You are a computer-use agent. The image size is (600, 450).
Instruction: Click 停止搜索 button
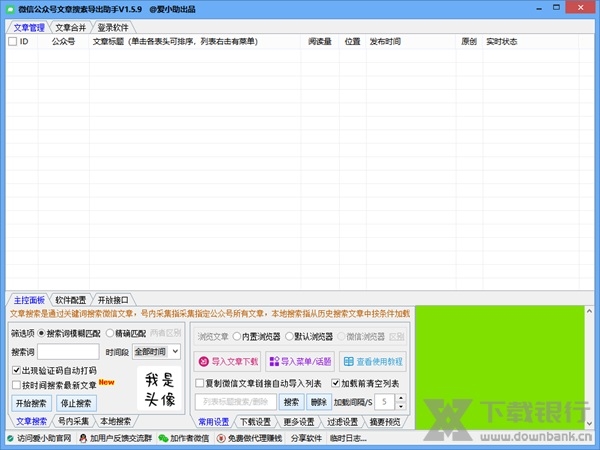pyautogui.click(x=76, y=403)
